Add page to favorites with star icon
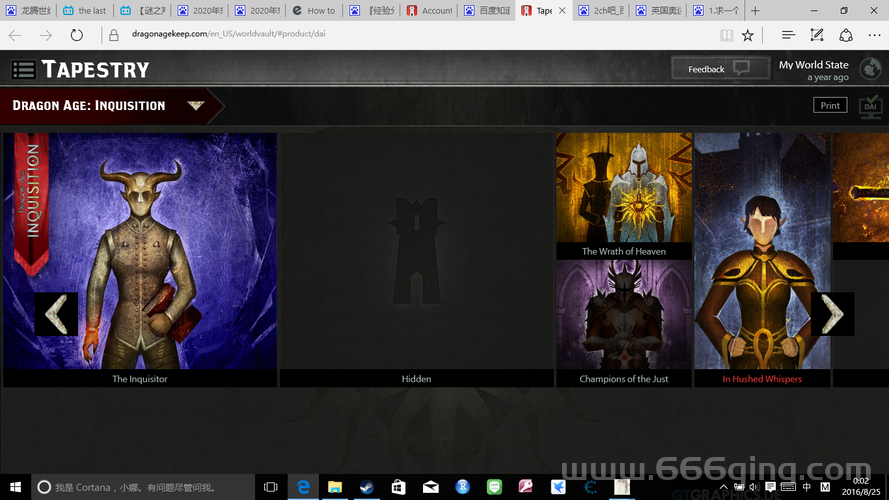889x500 pixels. 748,35
